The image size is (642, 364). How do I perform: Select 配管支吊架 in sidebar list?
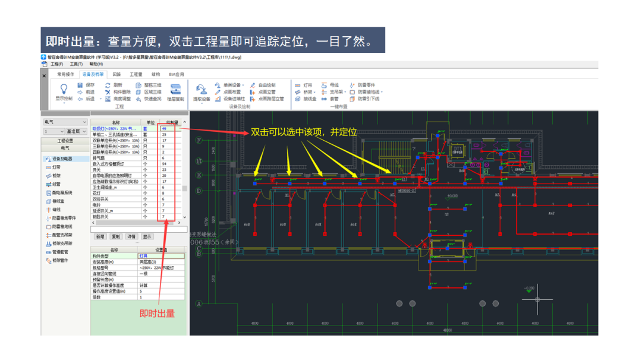point(59,235)
